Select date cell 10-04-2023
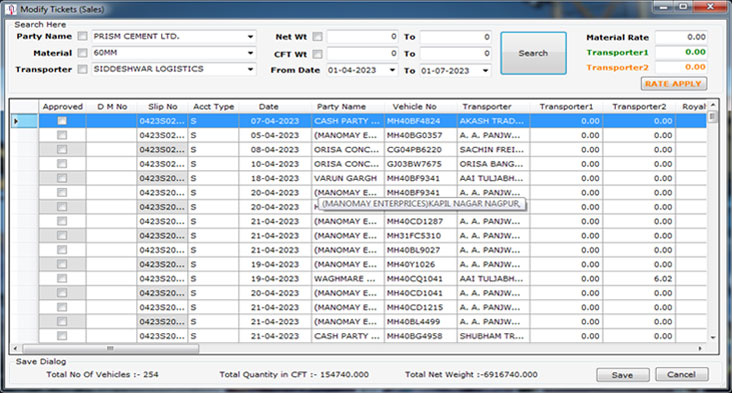The height and width of the screenshot is (393, 732). point(274,164)
